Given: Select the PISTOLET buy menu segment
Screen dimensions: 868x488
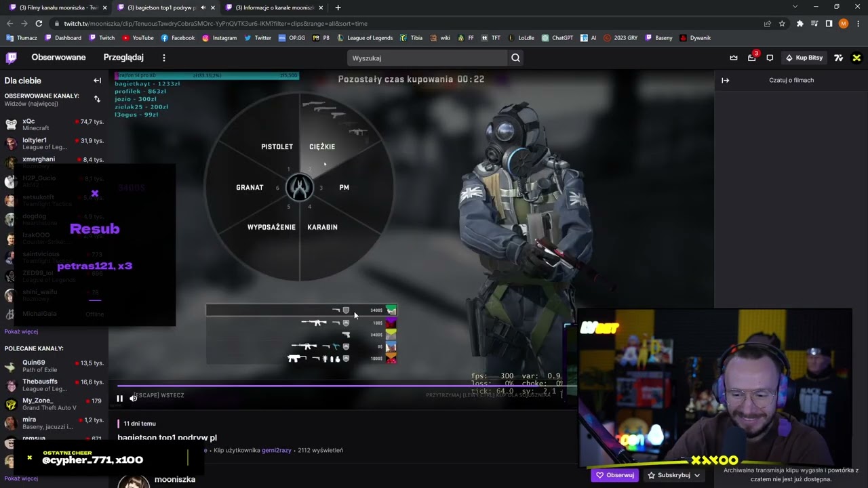Looking at the screenshot, I should (277, 147).
